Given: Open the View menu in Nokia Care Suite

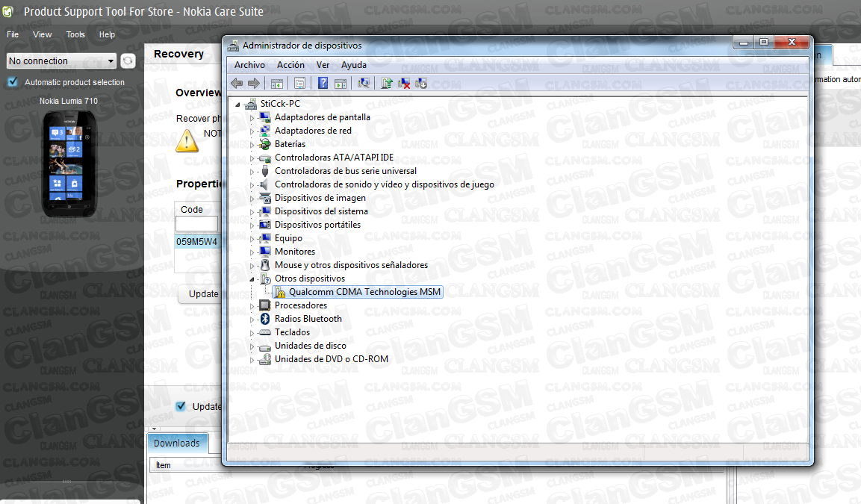Looking at the screenshot, I should pos(43,34).
